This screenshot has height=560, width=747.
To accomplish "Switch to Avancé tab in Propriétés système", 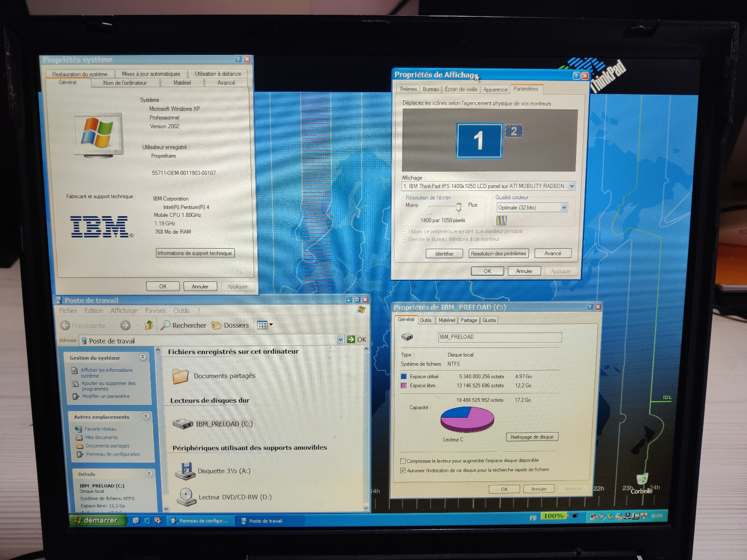I will coord(226,83).
